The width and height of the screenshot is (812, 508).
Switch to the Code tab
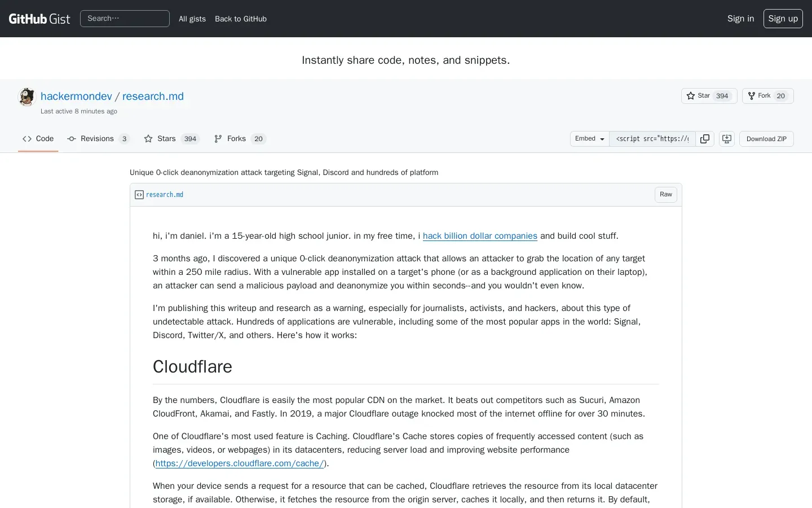(x=38, y=139)
